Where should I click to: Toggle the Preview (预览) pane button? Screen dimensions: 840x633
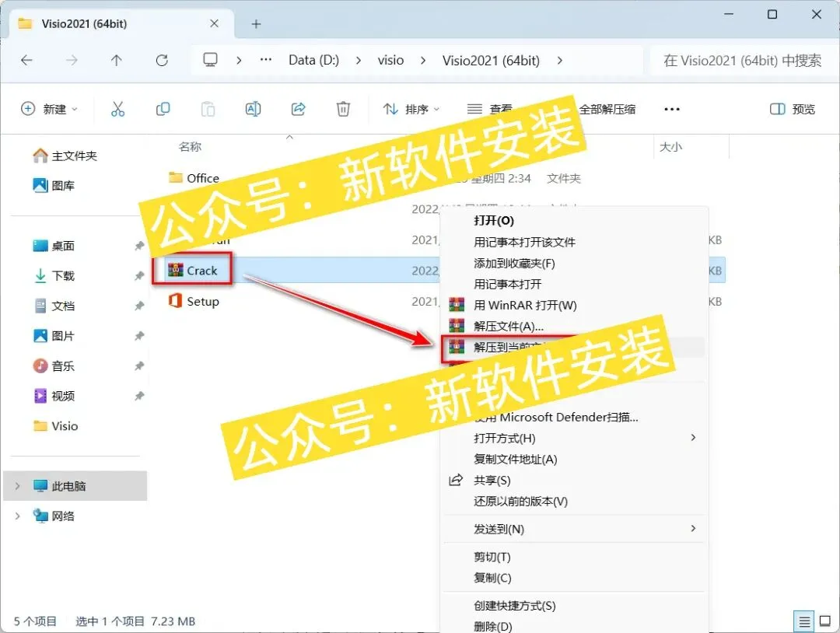793,109
